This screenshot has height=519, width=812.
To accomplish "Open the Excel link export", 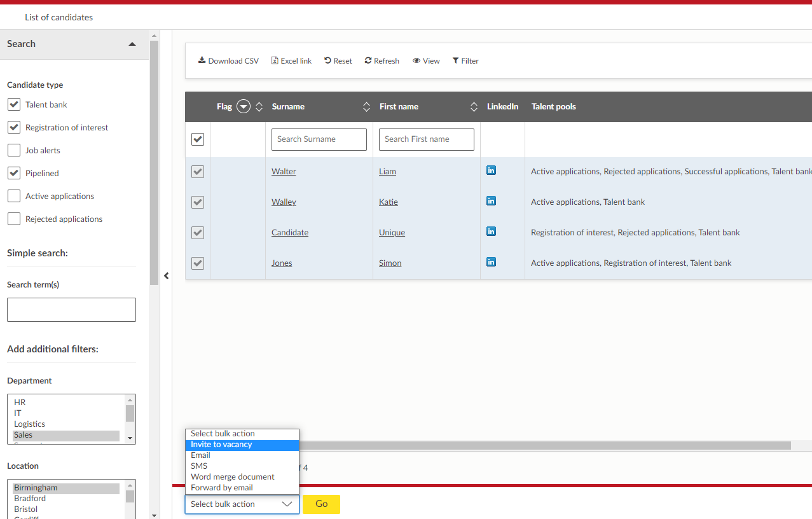I will coord(291,61).
